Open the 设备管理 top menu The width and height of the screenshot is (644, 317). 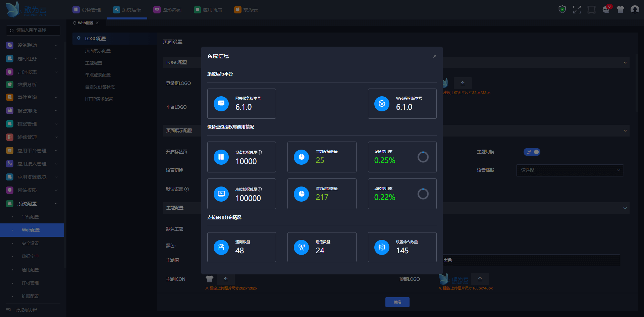pos(87,10)
